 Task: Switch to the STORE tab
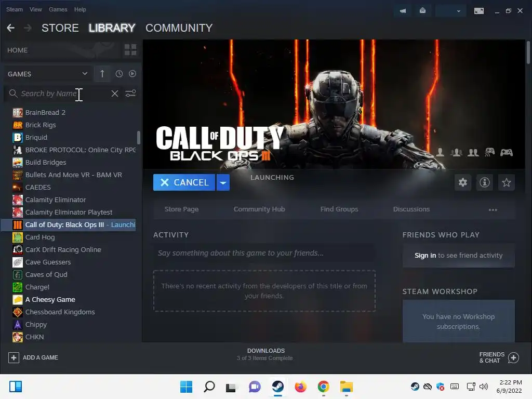click(x=60, y=28)
